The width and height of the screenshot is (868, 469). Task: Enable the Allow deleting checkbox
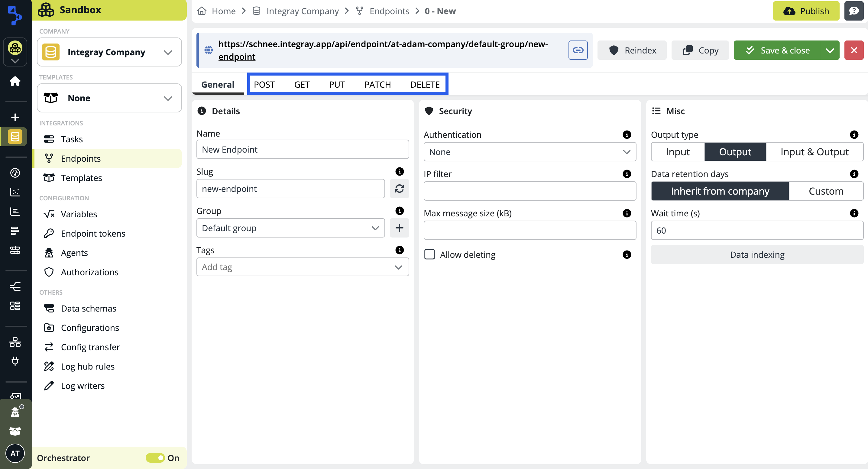[x=430, y=254]
